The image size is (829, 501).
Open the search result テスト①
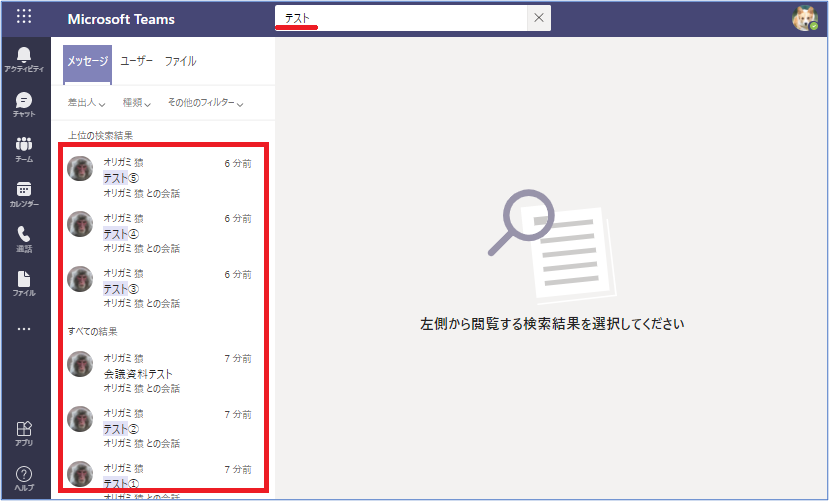tap(161, 479)
